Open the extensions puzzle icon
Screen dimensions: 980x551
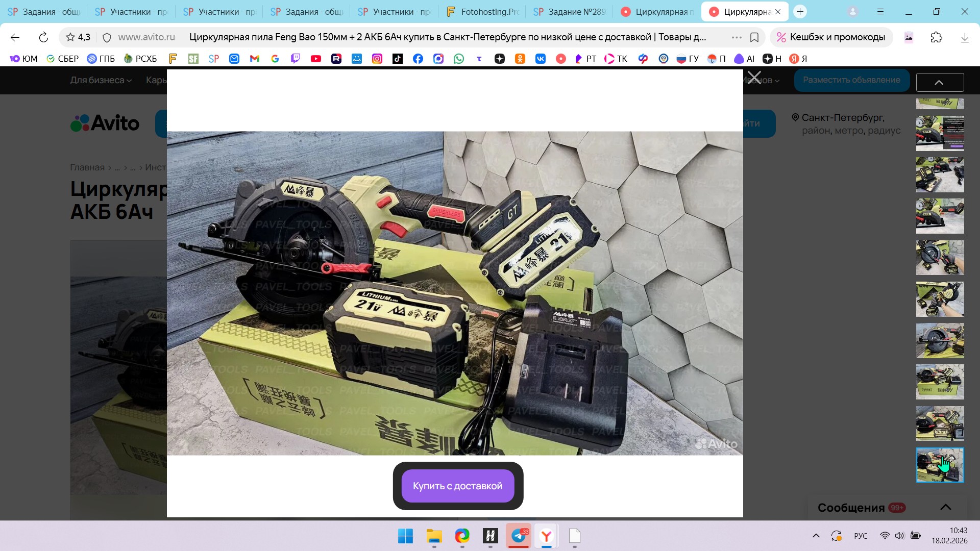click(936, 37)
